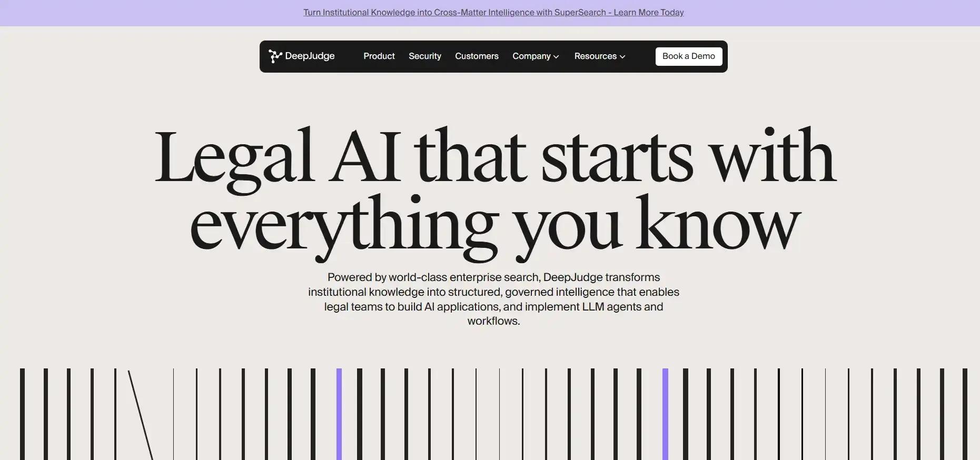Viewport: 980px width, 460px height.
Task: Click the second purple vertical bar
Action: [x=665, y=414]
